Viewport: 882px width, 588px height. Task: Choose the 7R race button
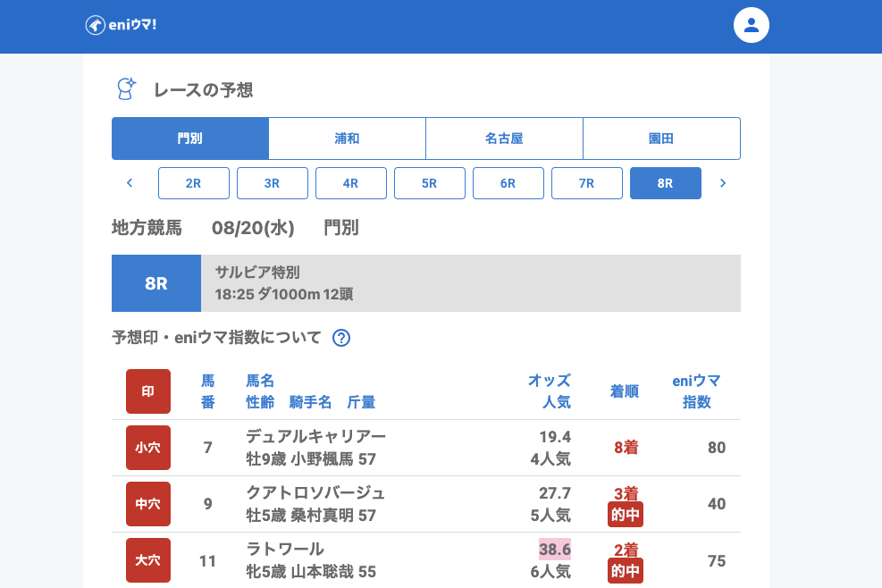587,183
